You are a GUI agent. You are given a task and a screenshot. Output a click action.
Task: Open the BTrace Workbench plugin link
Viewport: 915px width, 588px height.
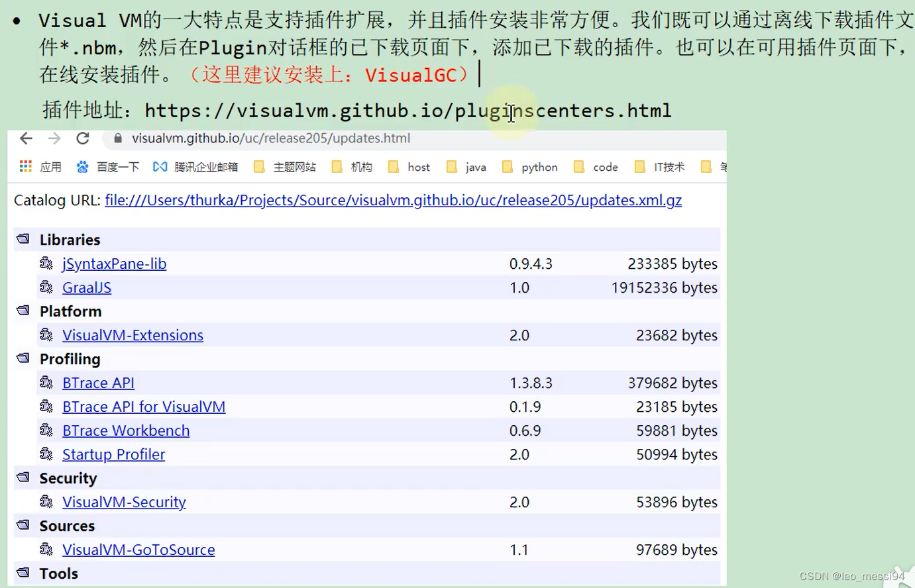tap(126, 430)
